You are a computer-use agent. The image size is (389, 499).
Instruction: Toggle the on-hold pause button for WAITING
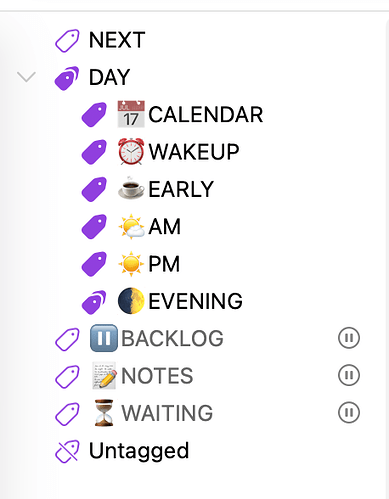point(349,413)
